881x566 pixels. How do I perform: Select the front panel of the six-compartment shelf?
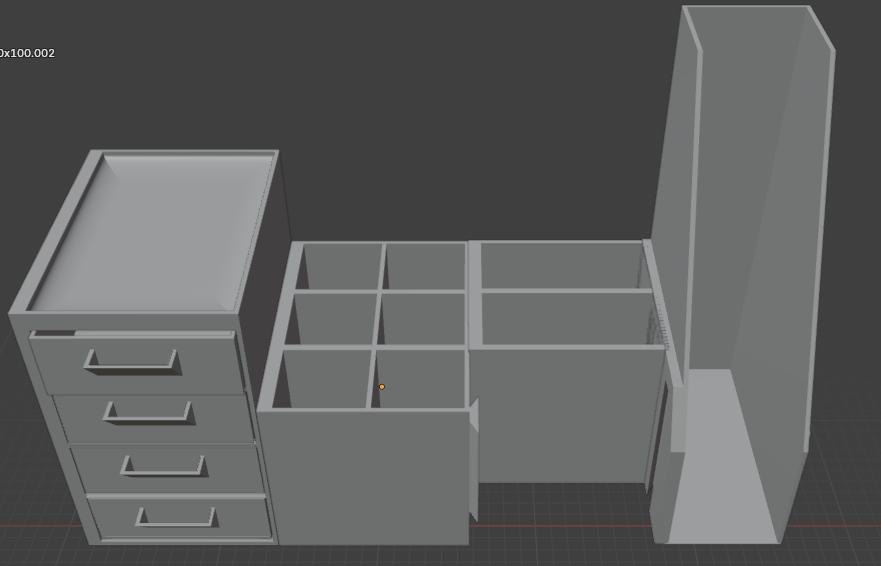364,477
